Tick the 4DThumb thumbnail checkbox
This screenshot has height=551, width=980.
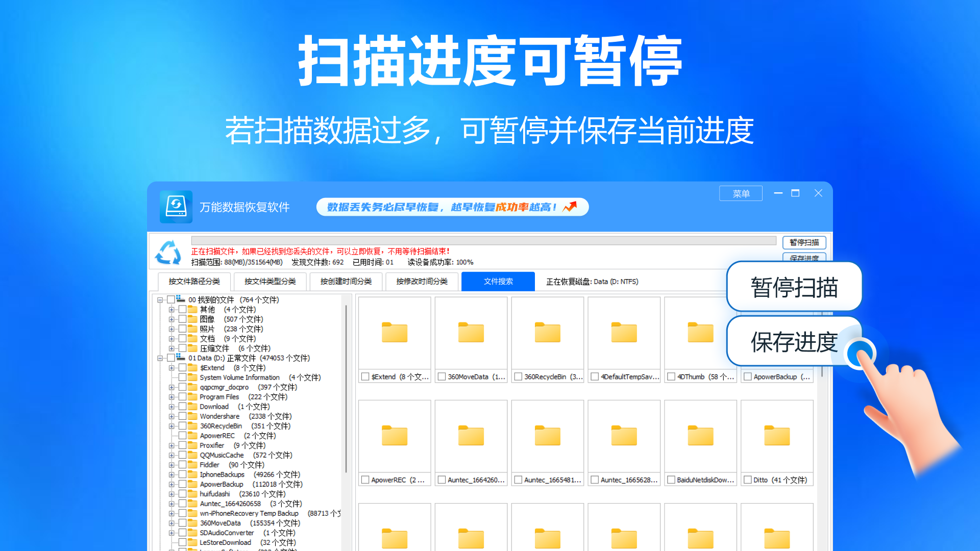point(671,377)
